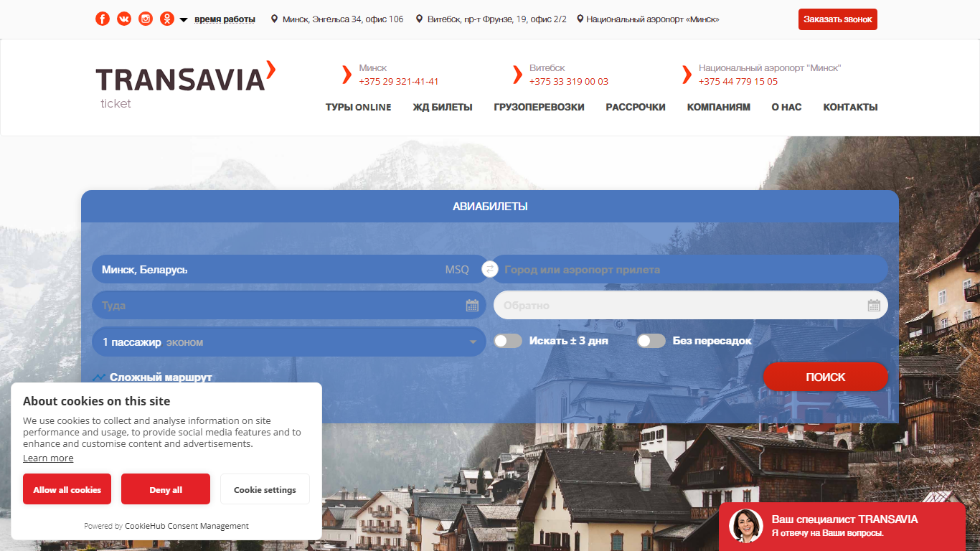Expand the social networks dropdown arrow
The image size is (980, 551).
[x=184, y=20]
